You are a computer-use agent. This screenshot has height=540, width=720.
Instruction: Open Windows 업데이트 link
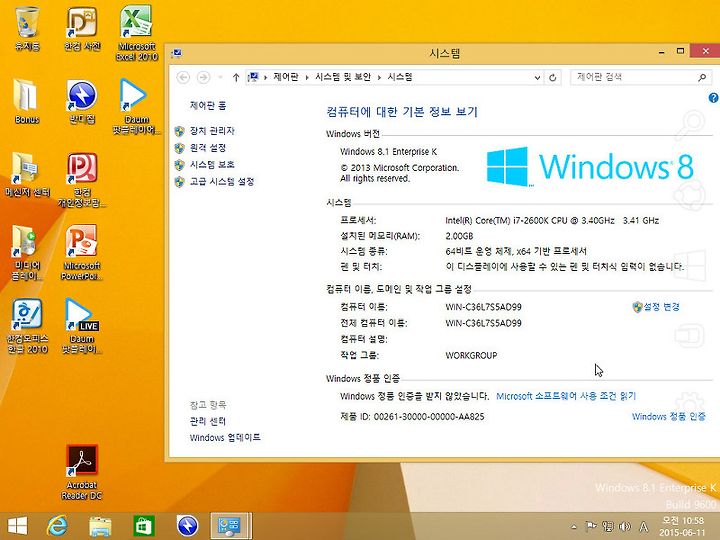[225, 438]
